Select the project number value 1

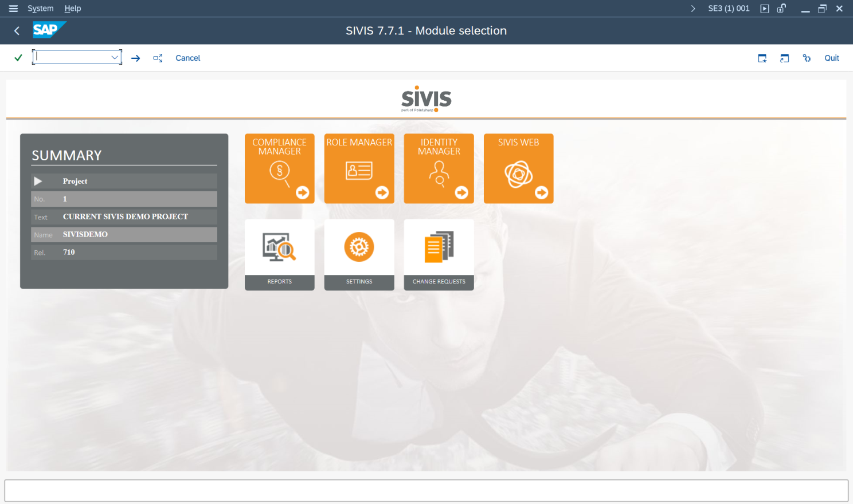point(65,199)
